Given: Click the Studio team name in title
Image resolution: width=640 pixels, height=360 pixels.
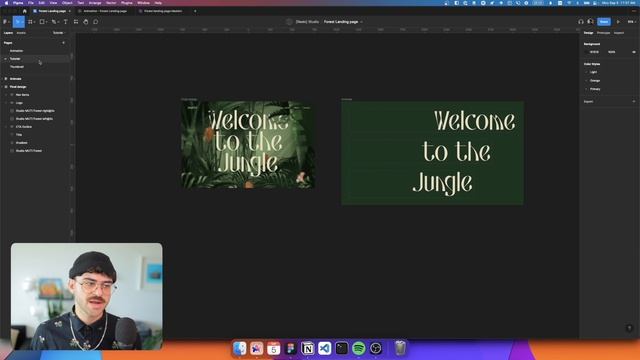Looking at the screenshot, I should (307, 22).
